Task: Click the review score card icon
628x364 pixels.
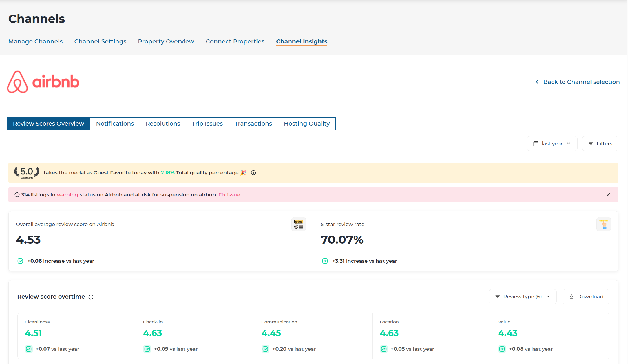Action: 298,224
